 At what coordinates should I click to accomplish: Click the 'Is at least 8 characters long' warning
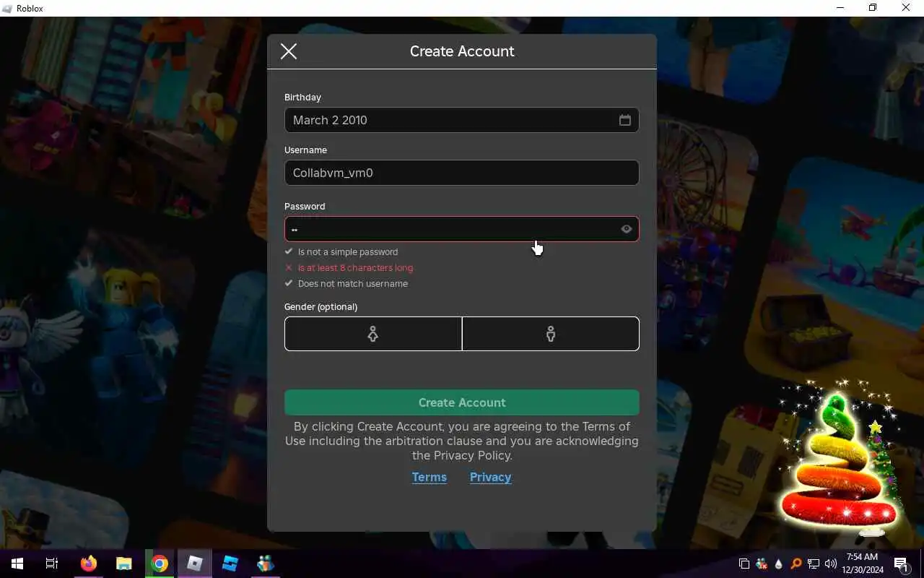[x=356, y=268]
